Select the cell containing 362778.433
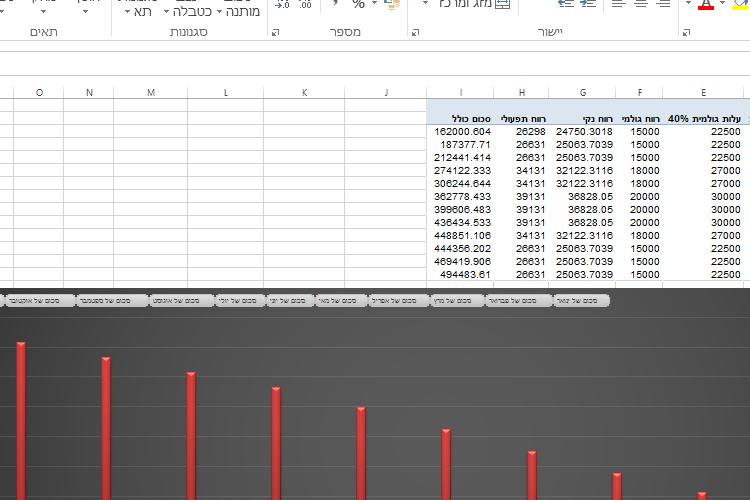The height and width of the screenshot is (500, 750). tap(460, 197)
